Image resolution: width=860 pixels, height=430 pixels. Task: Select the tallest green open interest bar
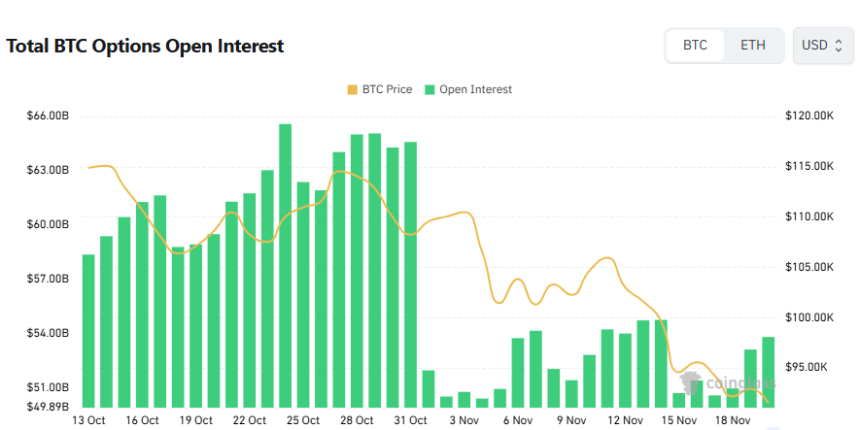[x=285, y=265]
